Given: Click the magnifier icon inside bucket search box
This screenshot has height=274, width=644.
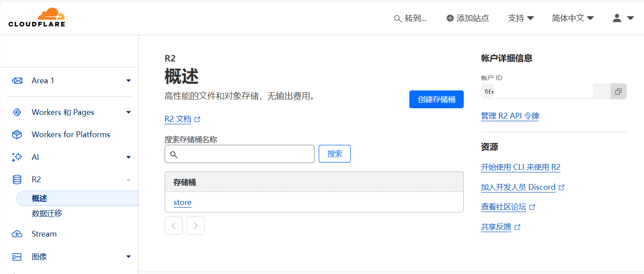Looking at the screenshot, I should coord(174,155).
